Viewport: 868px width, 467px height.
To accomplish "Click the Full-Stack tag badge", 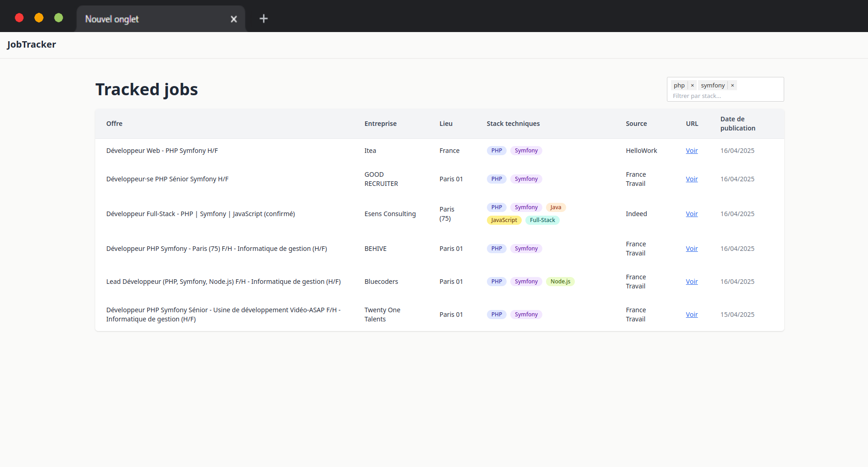I will point(542,220).
